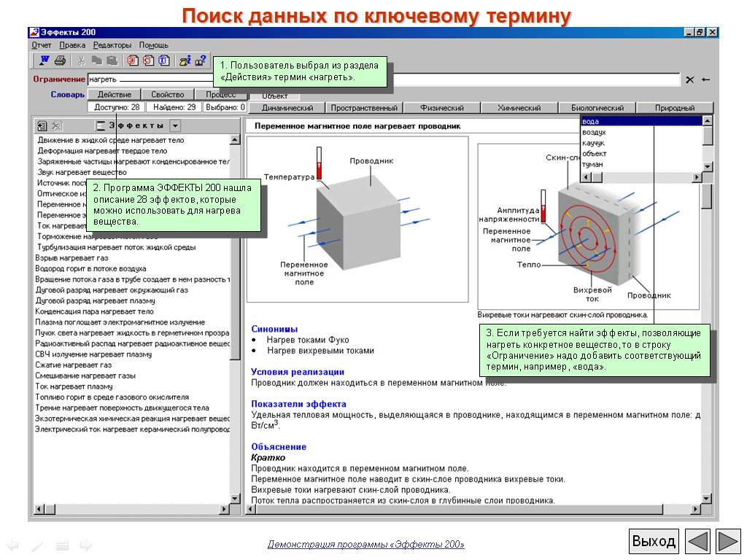747x560 pixels.
Task: Select вода in the term dropdown list
Action: [641, 122]
